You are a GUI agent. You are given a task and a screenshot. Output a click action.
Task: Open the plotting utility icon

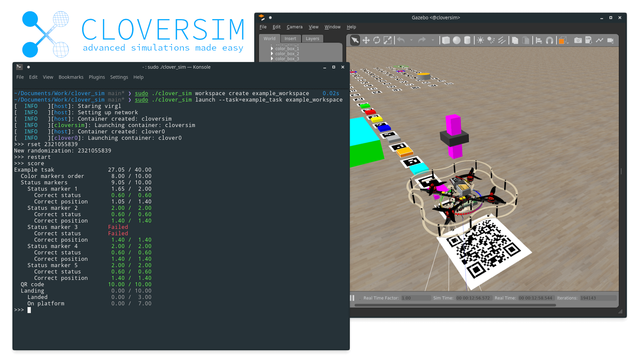[600, 40]
